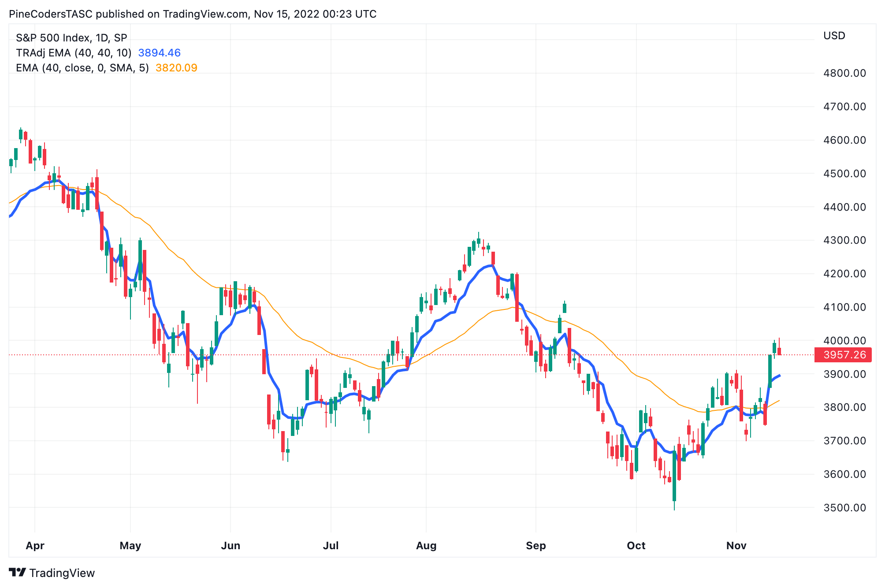Click the 3900.00 price axis label
The height and width of the screenshot is (588, 885).
pyautogui.click(x=844, y=374)
